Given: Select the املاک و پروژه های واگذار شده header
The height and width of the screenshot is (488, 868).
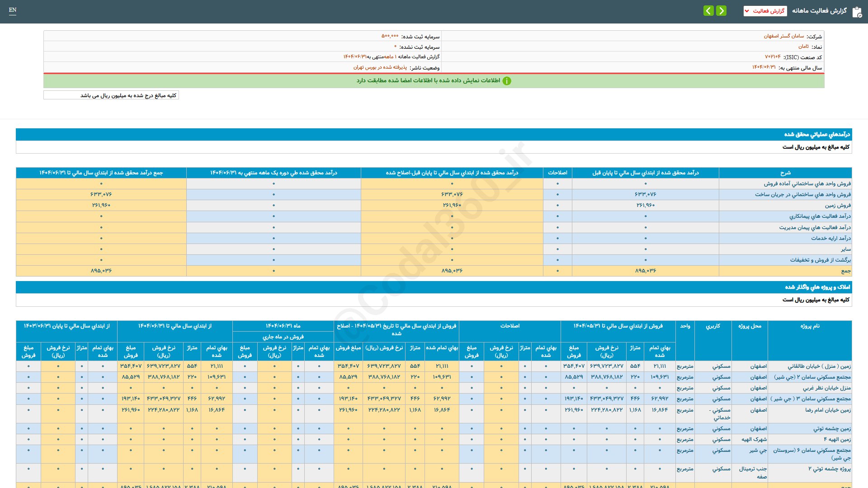Looking at the screenshot, I should click(x=817, y=287).
